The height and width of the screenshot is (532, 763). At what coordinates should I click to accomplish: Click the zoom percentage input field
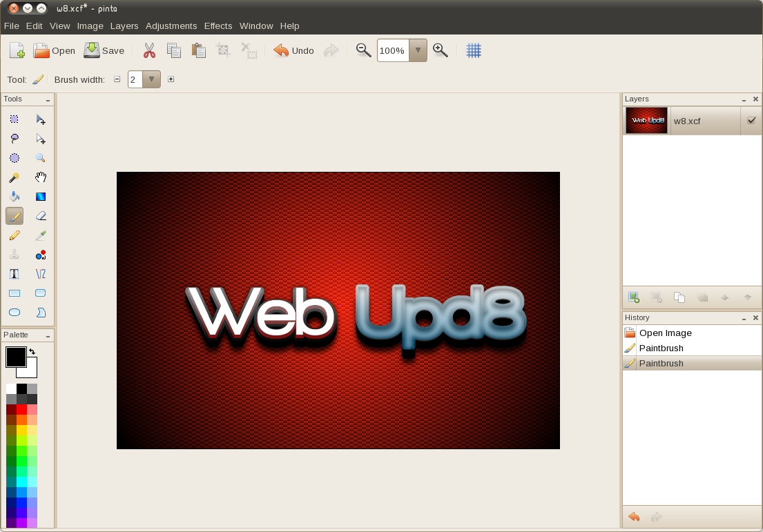coord(393,50)
